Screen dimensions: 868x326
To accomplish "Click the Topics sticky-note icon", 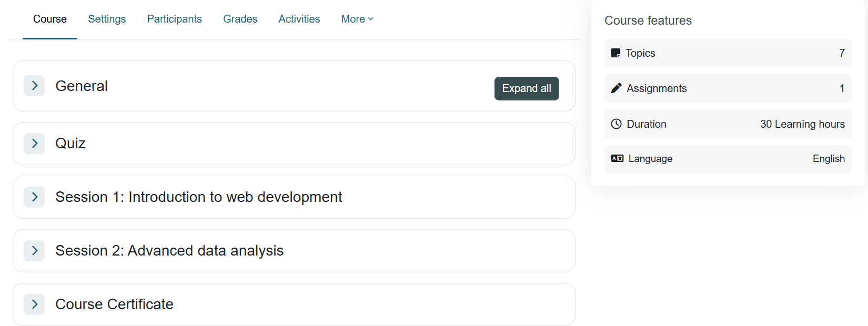I will 615,53.
